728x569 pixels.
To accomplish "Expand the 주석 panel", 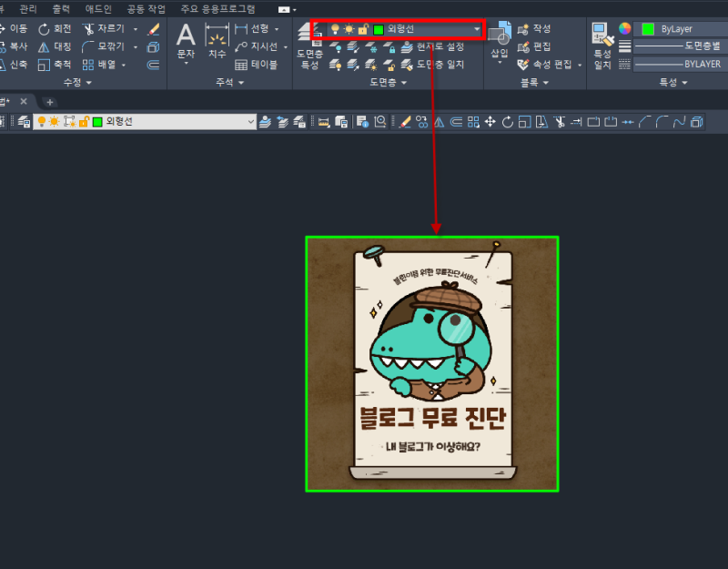I will [230, 82].
